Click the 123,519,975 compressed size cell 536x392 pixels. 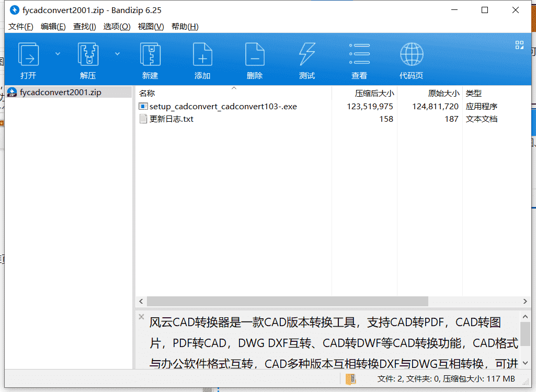click(x=370, y=106)
